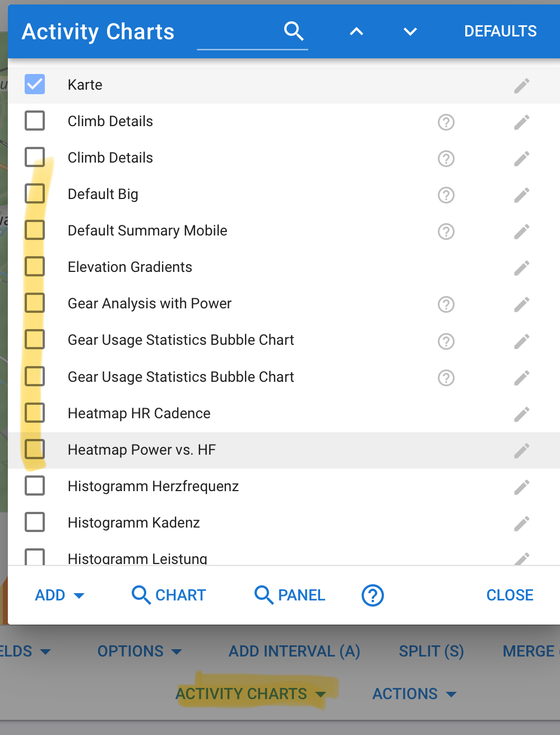
Task: Uncheck the Karte checkbox
Action: tap(35, 84)
